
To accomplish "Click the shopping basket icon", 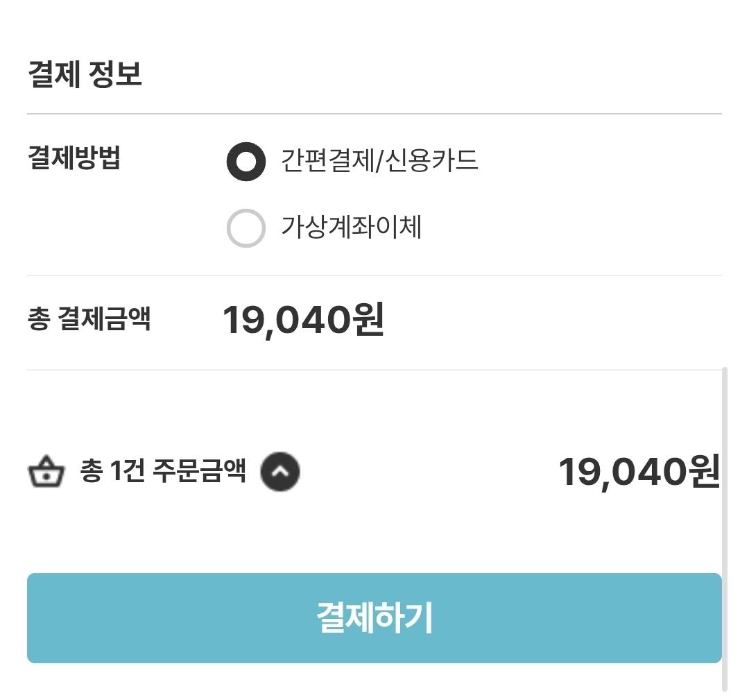I will [46, 473].
